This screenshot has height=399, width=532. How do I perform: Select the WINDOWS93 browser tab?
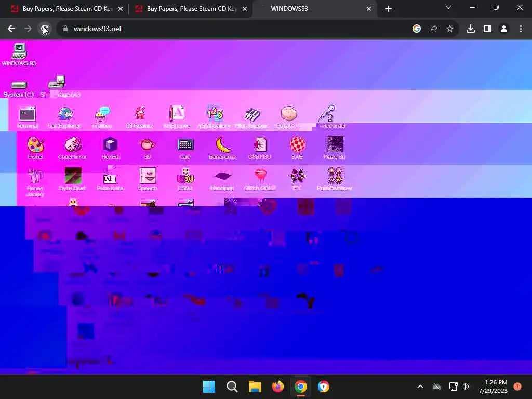314,9
